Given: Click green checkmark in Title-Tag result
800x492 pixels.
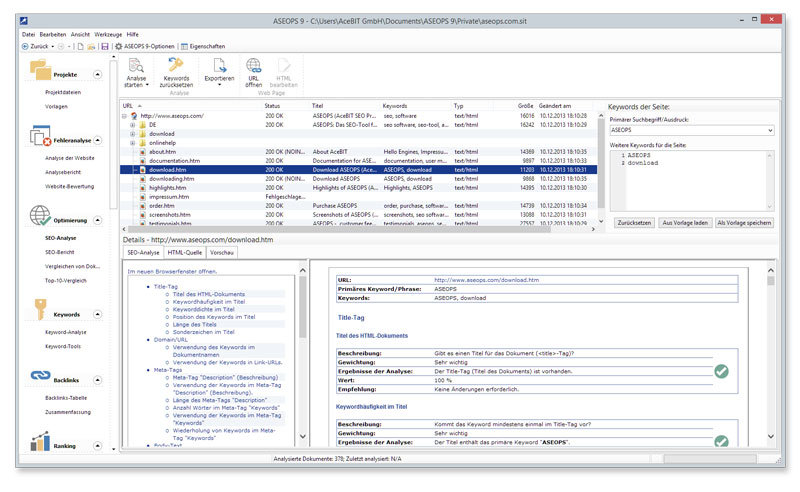Looking at the screenshot, I should pos(721,371).
